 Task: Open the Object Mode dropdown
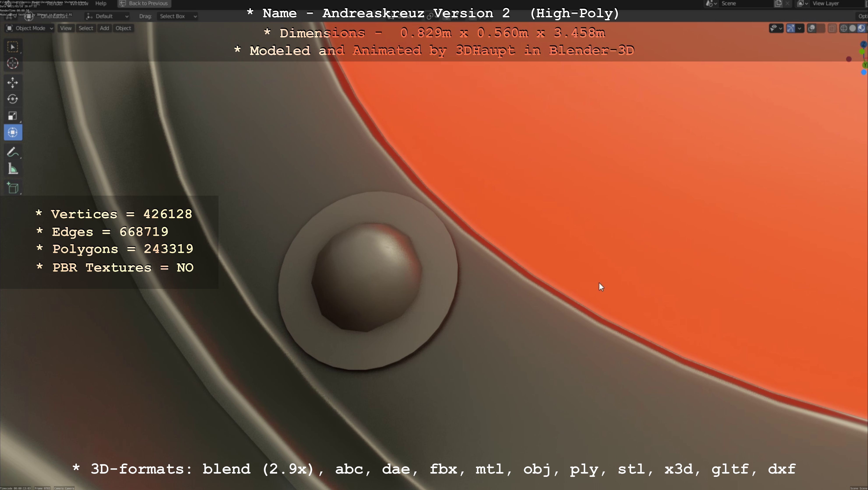(30, 28)
